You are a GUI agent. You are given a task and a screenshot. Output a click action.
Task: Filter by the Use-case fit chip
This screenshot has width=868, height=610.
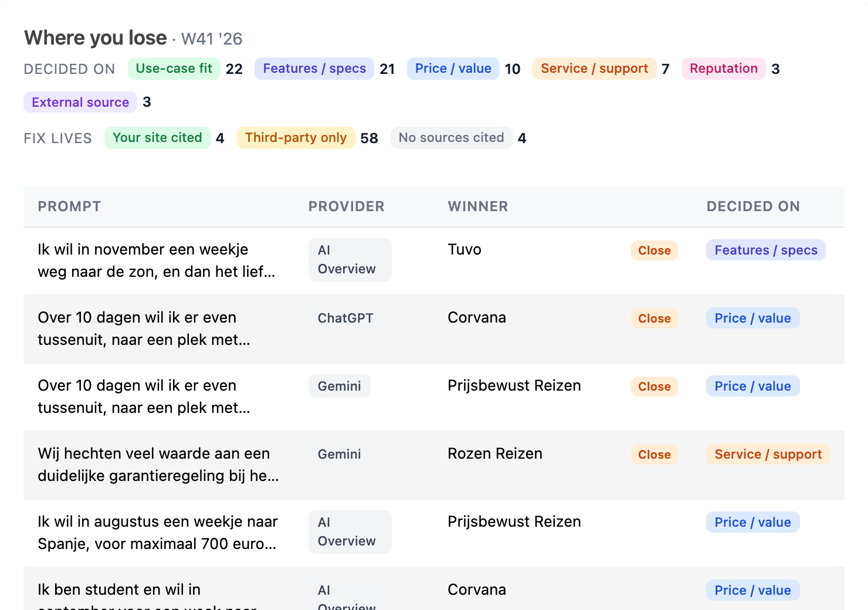[174, 69]
